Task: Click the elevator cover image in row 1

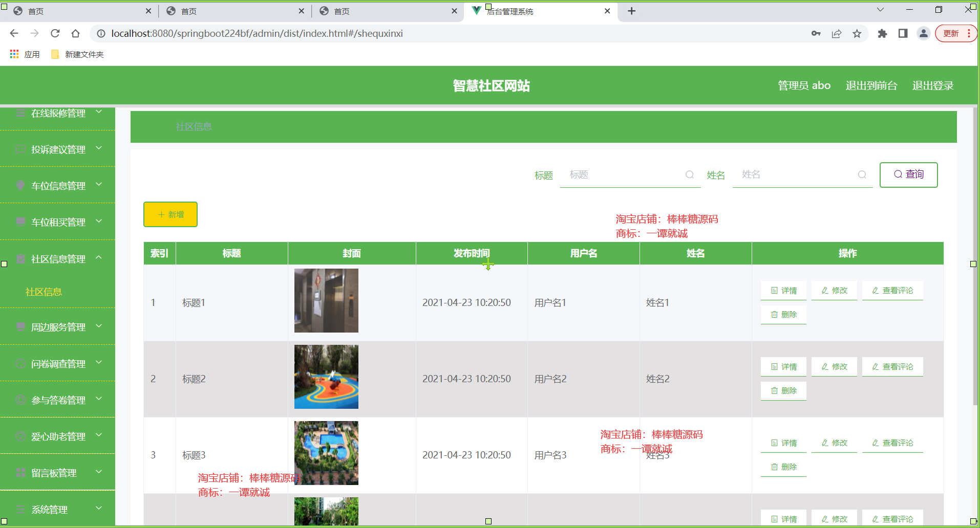Action: pyautogui.click(x=326, y=300)
